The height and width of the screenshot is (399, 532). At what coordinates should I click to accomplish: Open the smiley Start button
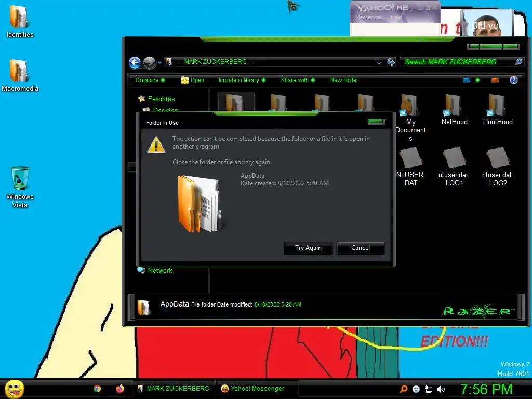14,389
